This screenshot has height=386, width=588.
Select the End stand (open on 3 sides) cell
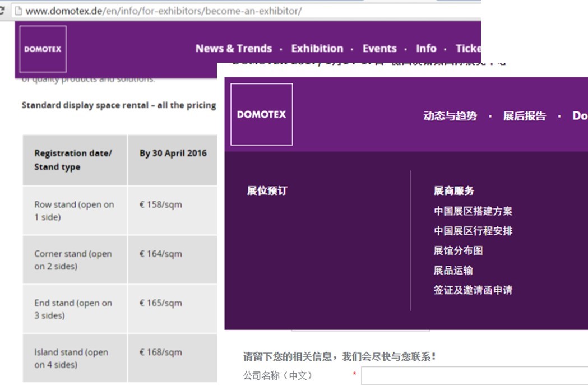point(75,309)
